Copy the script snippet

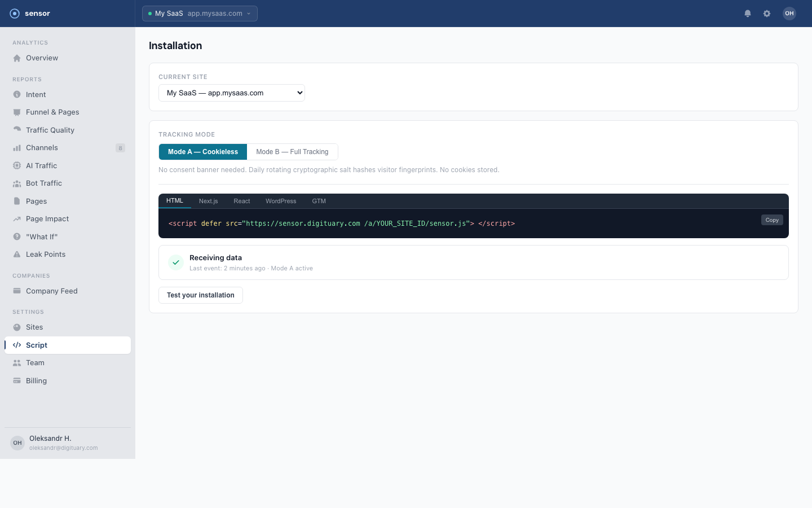coord(771,220)
